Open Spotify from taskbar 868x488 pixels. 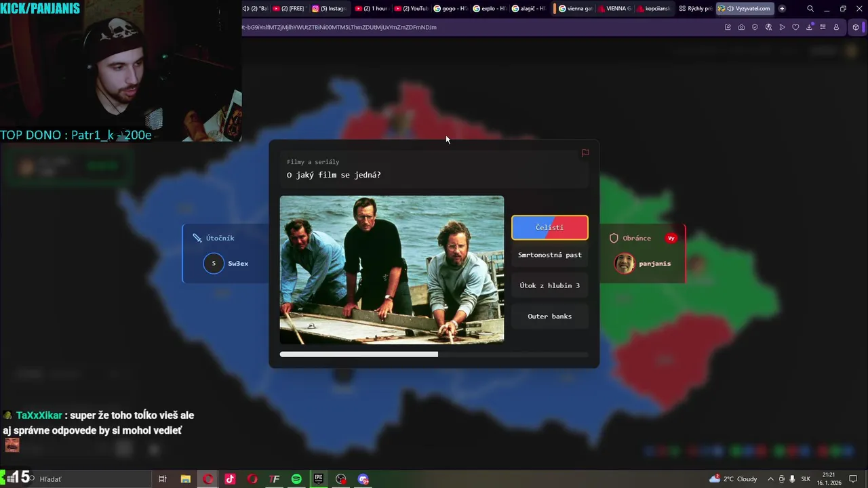[296, 479]
